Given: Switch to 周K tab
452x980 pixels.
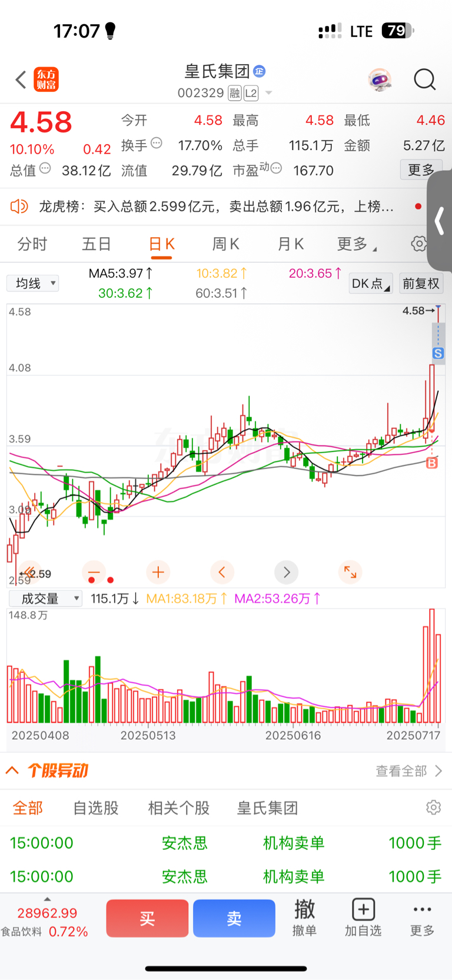Looking at the screenshot, I should click(225, 244).
